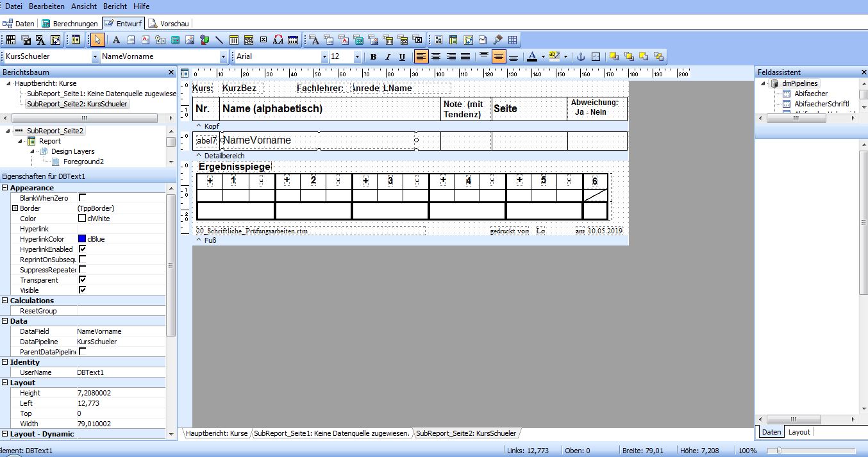The height and width of the screenshot is (457, 868).
Task: Justify the text alignment
Action: (x=465, y=57)
